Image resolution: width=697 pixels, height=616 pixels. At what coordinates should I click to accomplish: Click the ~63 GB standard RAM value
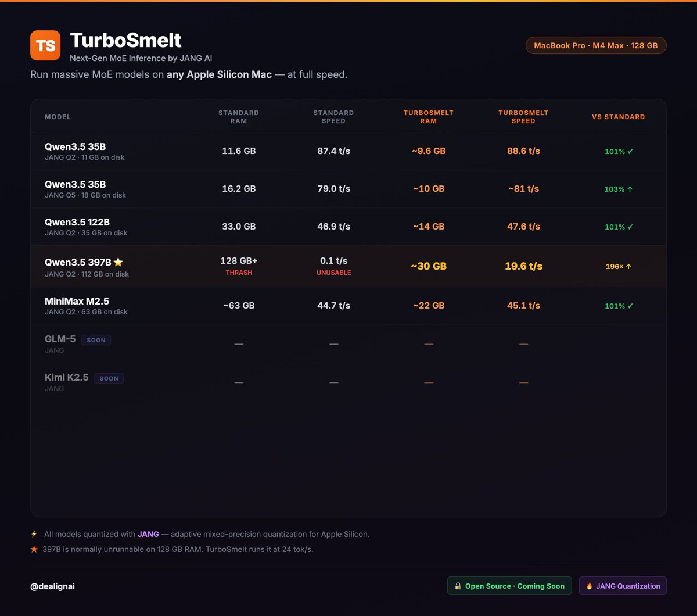click(239, 306)
